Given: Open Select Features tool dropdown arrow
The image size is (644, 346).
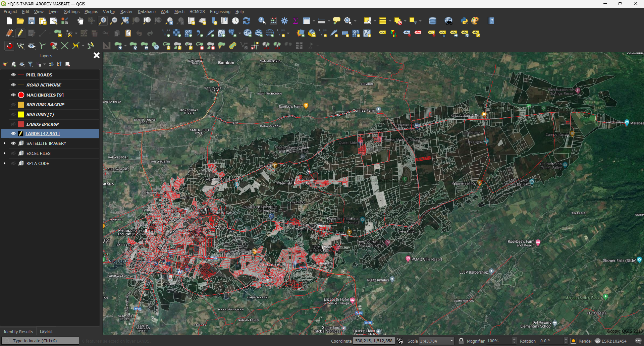Looking at the screenshot, I should (375, 21).
